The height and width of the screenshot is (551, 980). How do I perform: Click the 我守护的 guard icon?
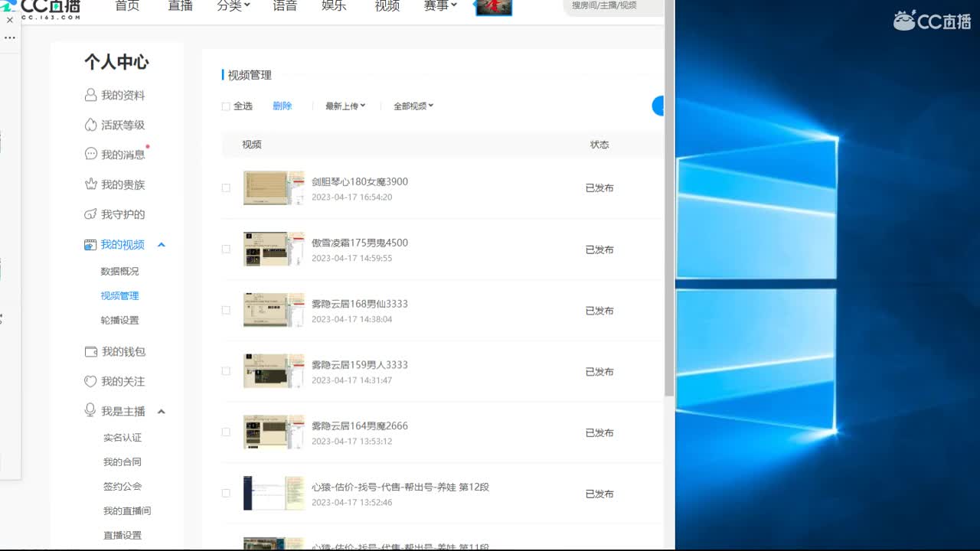point(90,214)
